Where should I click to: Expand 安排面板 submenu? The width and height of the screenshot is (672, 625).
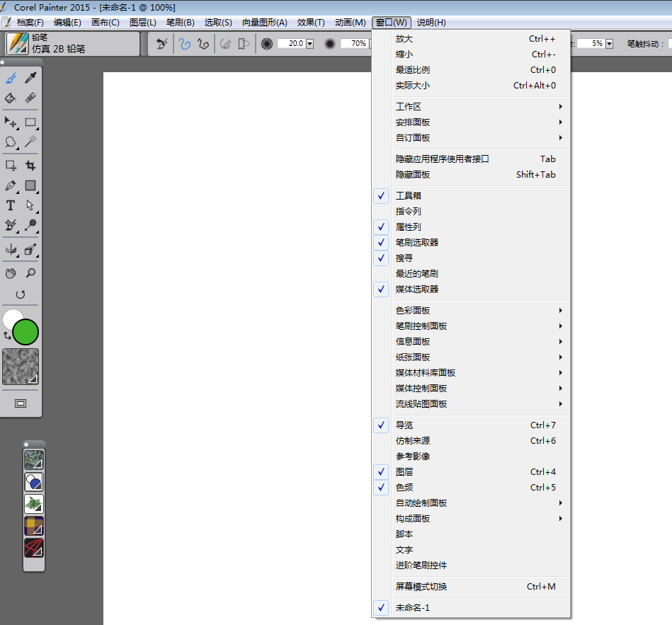pos(471,122)
